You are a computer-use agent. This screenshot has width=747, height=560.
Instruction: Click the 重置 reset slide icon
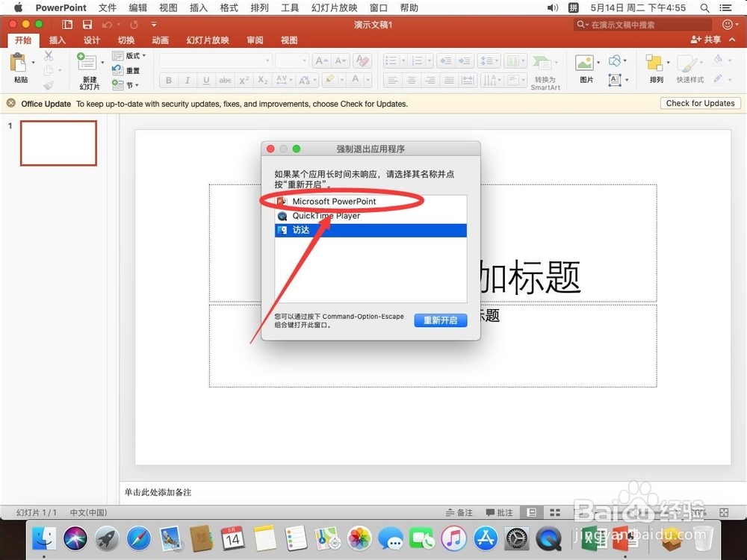pos(118,70)
